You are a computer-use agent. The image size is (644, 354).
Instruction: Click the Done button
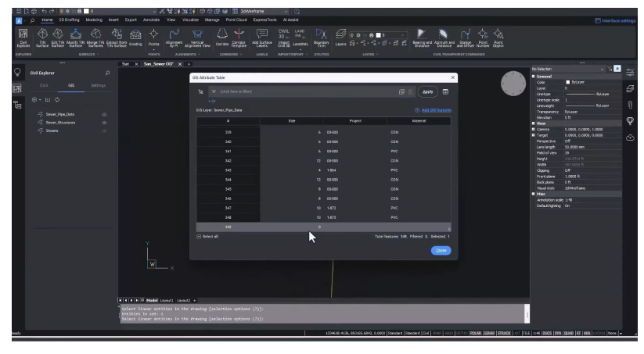pos(441,251)
